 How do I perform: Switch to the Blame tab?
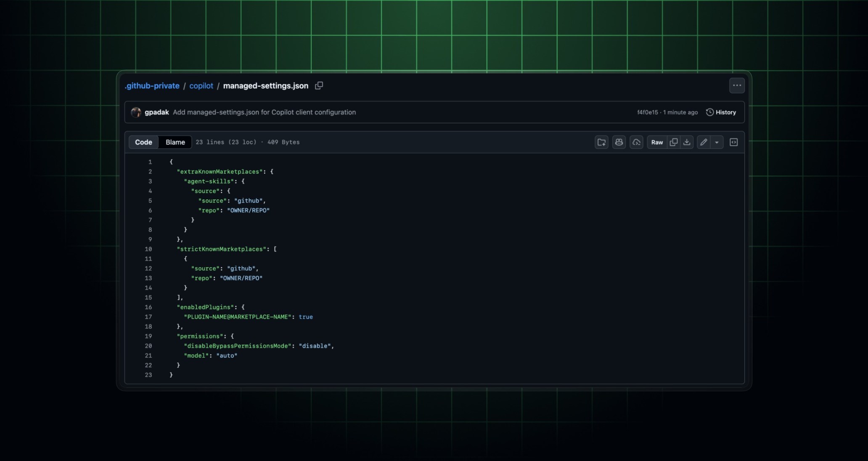click(175, 142)
